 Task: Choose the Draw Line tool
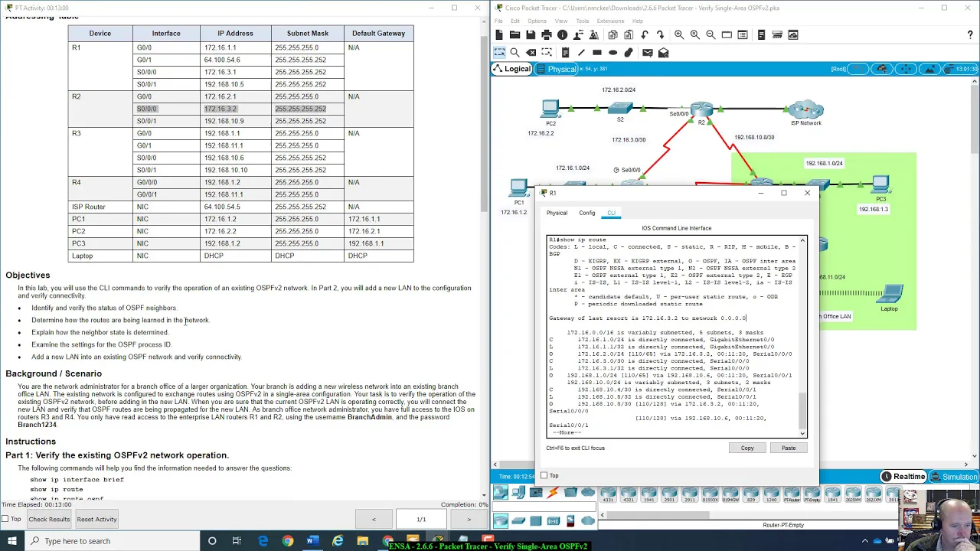(x=581, y=53)
